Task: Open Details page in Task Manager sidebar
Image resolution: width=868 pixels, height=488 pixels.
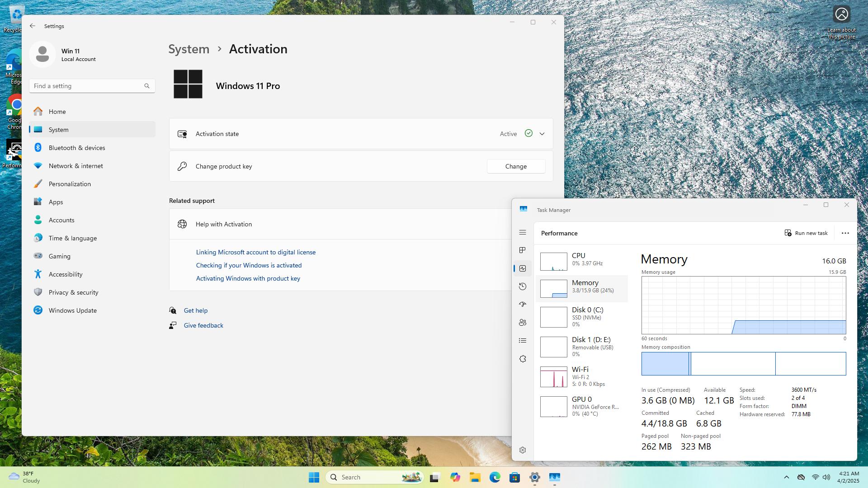Action: (x=523, y=341)
